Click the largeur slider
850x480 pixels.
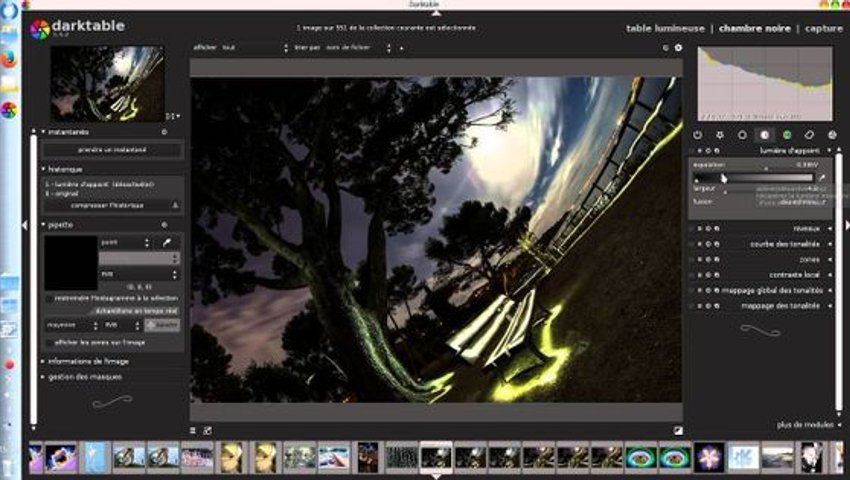pos(756,189)
